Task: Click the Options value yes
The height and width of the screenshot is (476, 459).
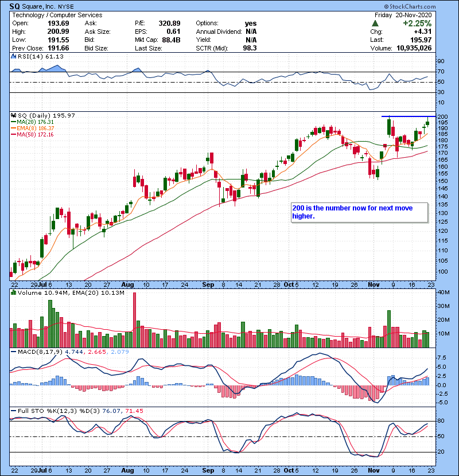Action: coord(251,24)
